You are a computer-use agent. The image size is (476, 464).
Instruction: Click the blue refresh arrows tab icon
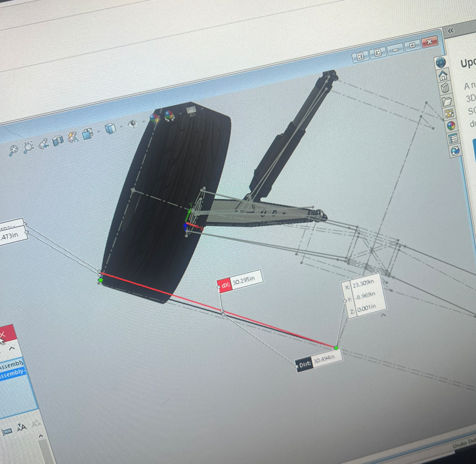tap(454, 151)
